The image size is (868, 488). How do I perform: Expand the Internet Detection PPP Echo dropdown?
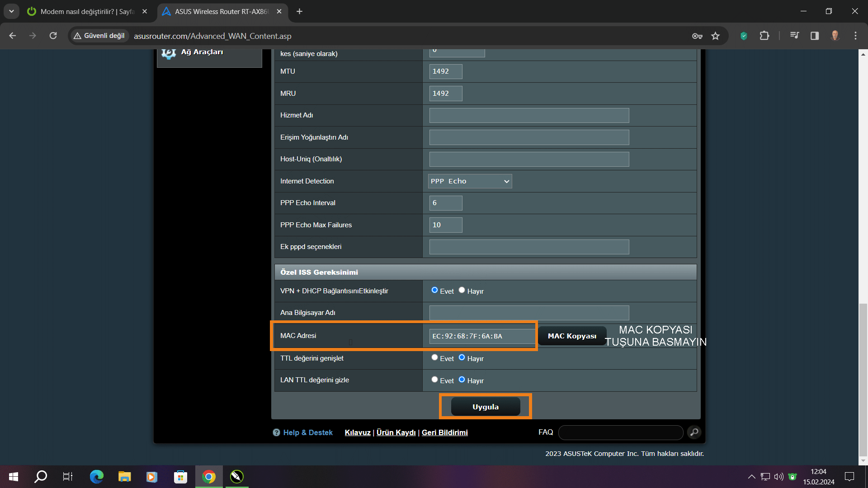point(470,181)
